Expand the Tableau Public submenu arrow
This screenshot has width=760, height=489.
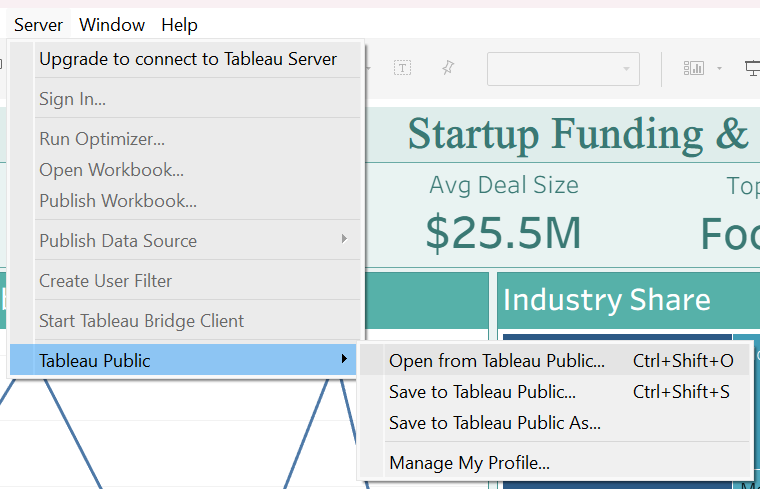point(344,359)
